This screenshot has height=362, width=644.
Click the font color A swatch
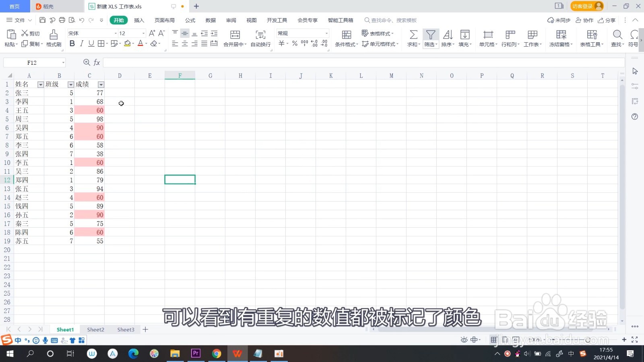pos(140,43)
